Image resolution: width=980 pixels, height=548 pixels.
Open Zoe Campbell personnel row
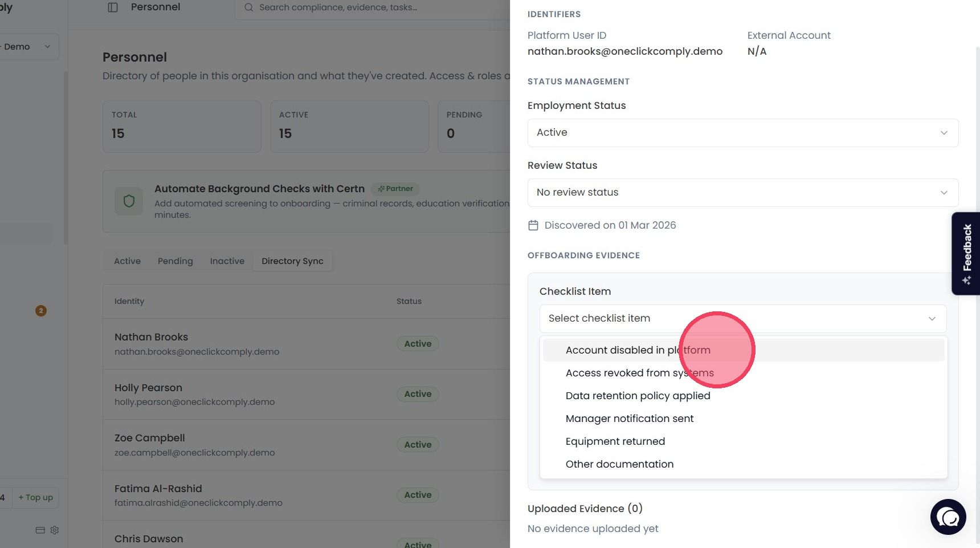(x=307, y=445)
